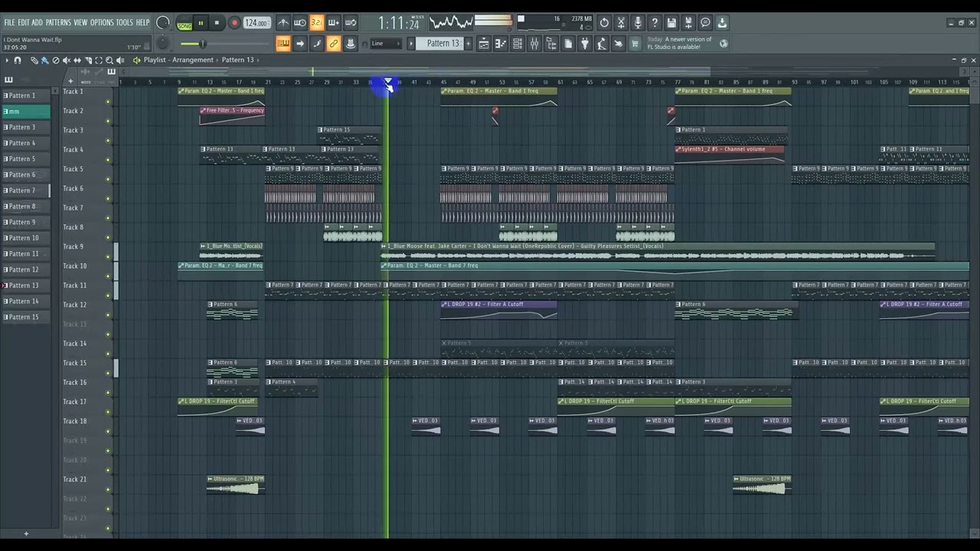Open the PATTERNS menu
Screen dimensions: 980x551
(58, 23)
